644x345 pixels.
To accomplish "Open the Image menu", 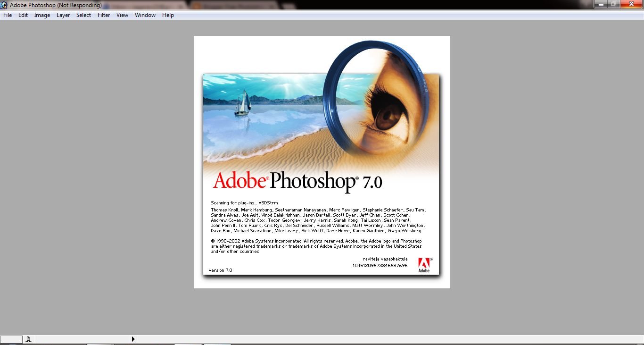I will point(42,15).
